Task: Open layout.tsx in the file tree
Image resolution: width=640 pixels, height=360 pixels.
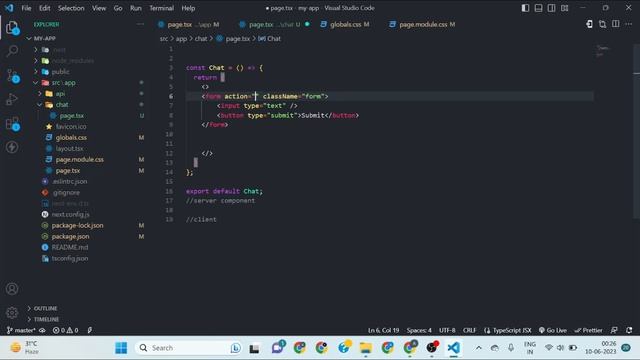Action: (x=69, y=149)
